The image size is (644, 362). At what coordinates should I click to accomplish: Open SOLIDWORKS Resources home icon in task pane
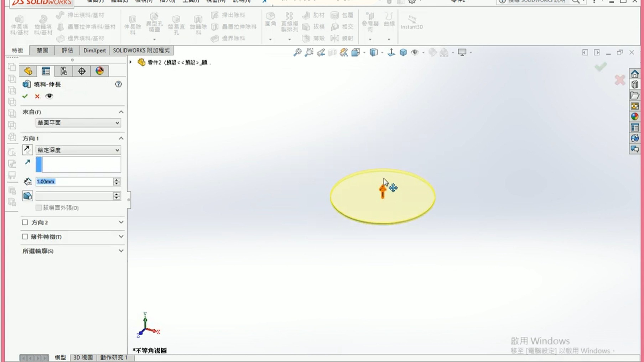635,74
